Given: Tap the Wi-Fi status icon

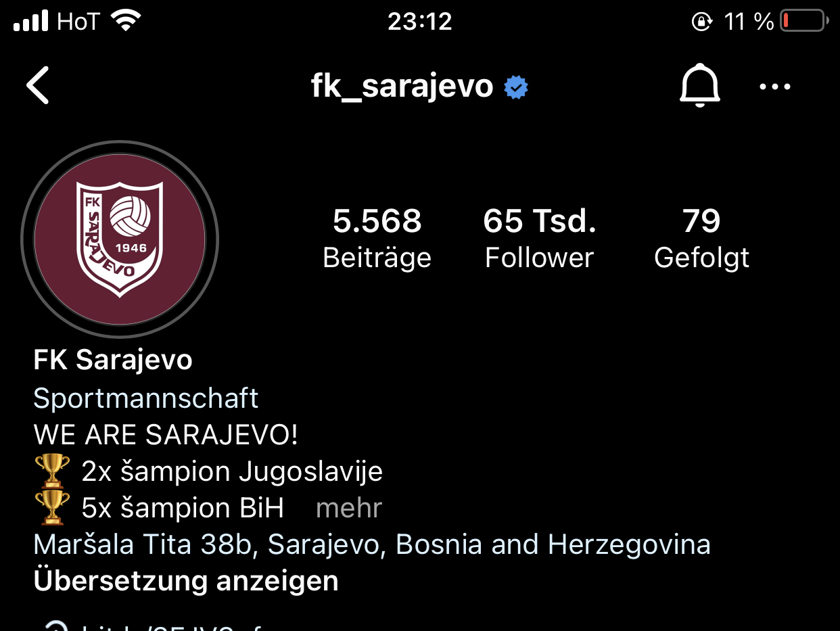Looking at the screenshot, I should 124,21.
